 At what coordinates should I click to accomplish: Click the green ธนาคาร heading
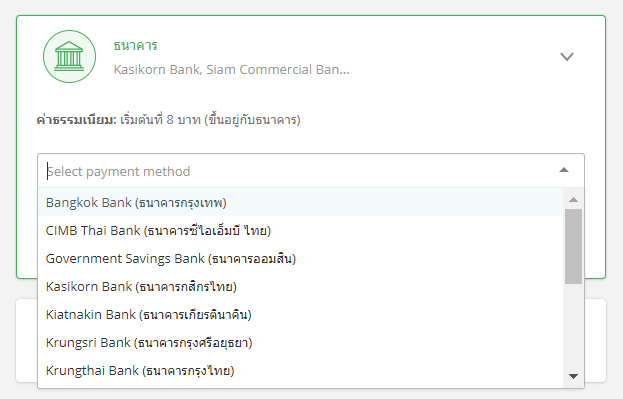tap(135, 45)
